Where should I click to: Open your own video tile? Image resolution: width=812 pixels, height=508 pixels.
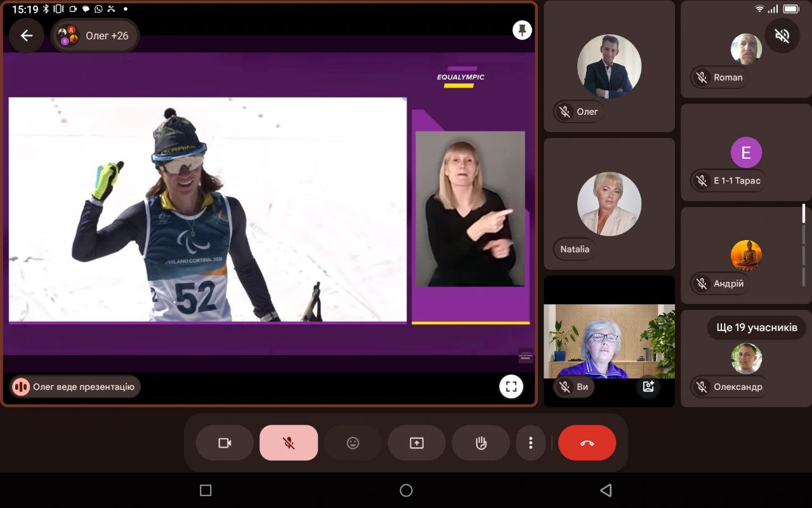pyautogui.click(x=609, y=341)
